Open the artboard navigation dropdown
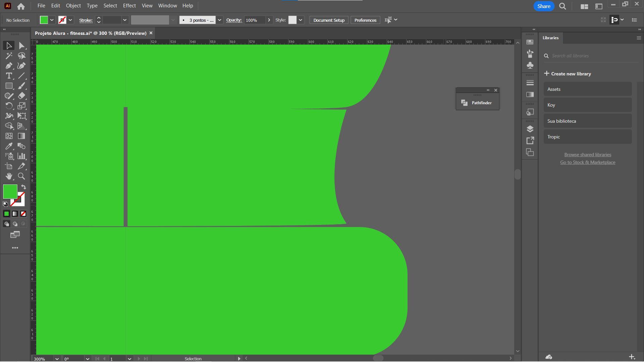This screenshot has height=362, width=644. [x=129, y=359]
